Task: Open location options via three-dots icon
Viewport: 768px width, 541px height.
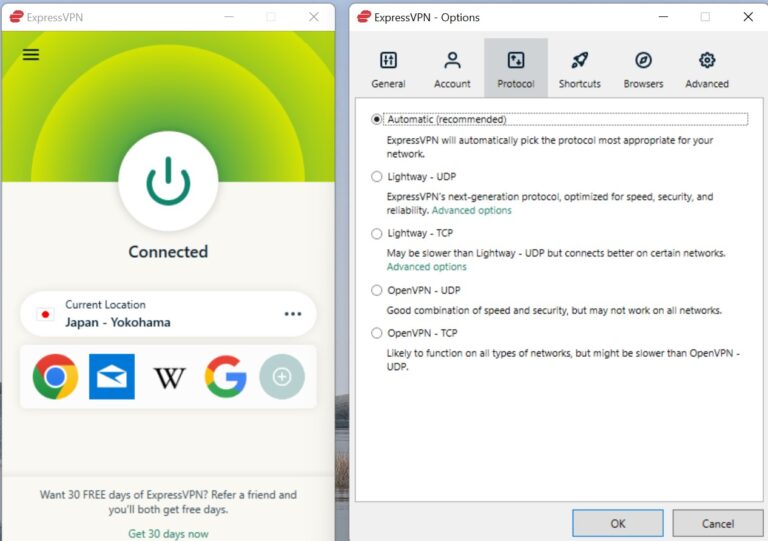Action: (293, 314)
